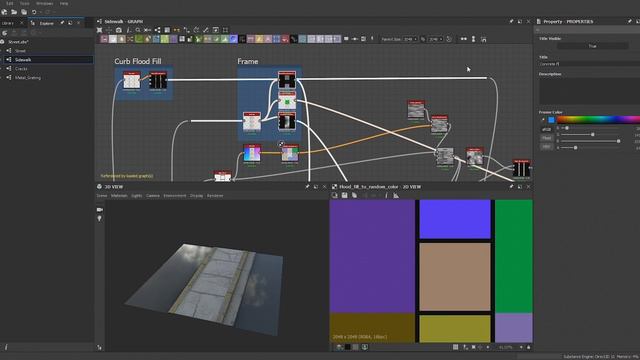The width and height of the screenshot is (640, 360).
Task: Show the 2D View histogram icon
Action: click(x=396, y=196)
